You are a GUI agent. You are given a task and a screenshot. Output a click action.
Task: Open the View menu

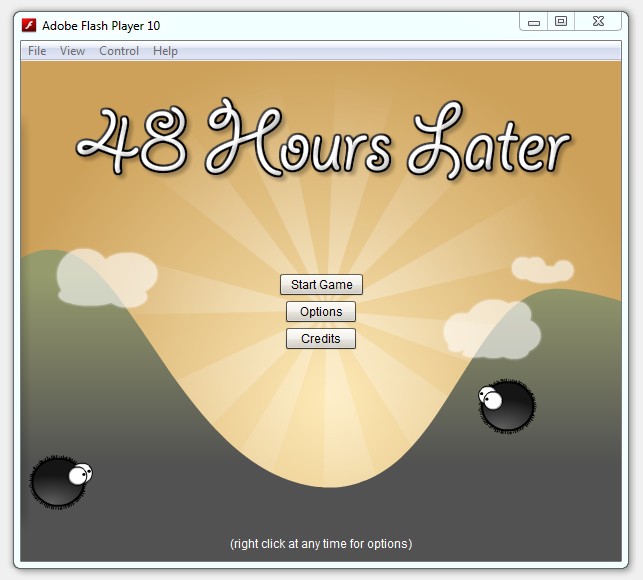point(72,51)
